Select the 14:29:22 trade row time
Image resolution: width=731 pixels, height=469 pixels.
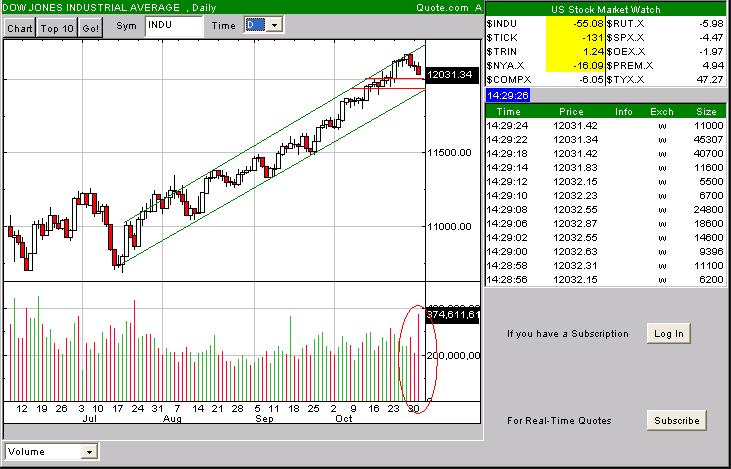[507, 139]
